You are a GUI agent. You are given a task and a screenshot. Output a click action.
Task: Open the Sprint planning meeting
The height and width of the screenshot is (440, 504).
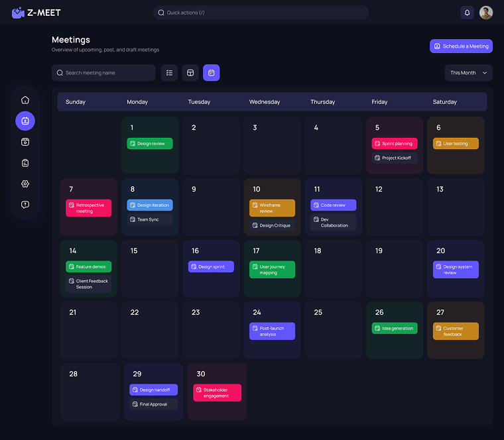395,143
